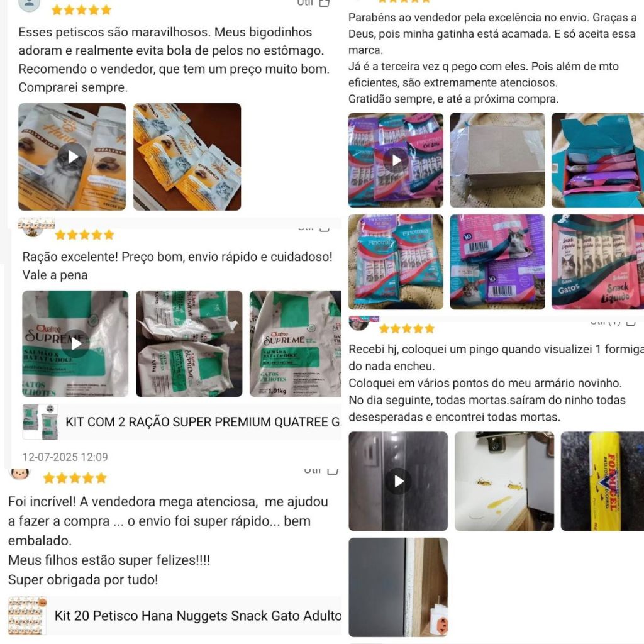
Task: Open Finotrato packets on blanket photo
Action: (x=396, y=262)
